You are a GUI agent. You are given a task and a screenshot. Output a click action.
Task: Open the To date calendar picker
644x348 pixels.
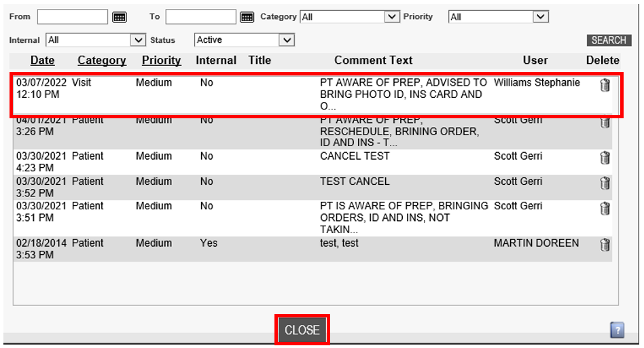pyautogui.click(x=247, y=17)
